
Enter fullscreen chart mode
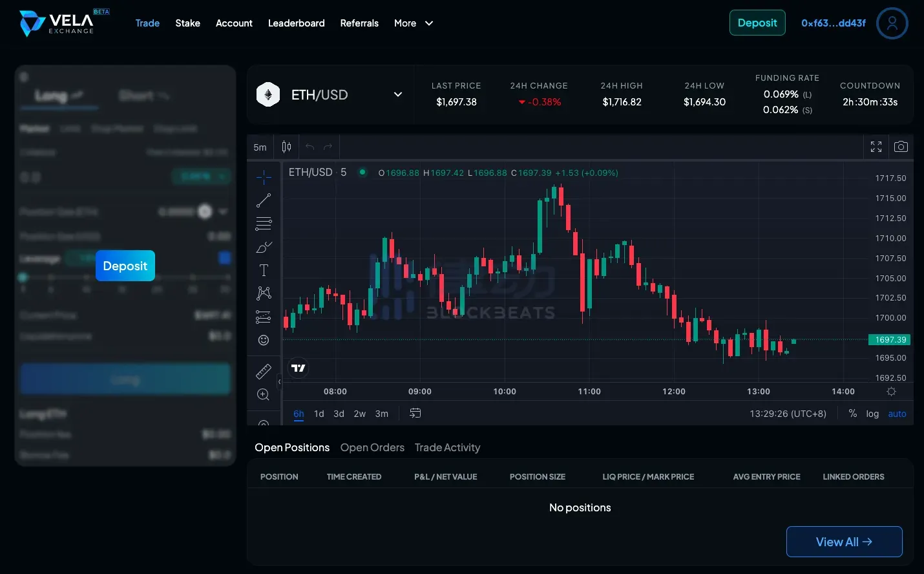coord(876,147)
